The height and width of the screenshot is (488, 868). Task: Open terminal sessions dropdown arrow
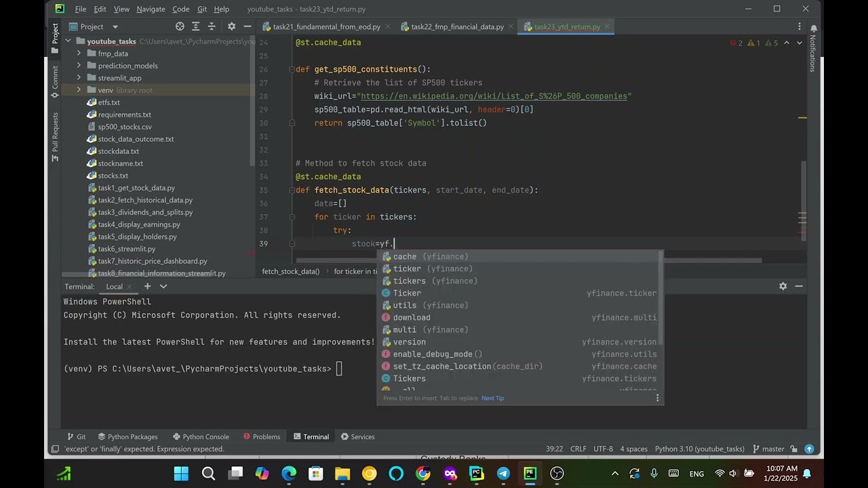(163, 286)
